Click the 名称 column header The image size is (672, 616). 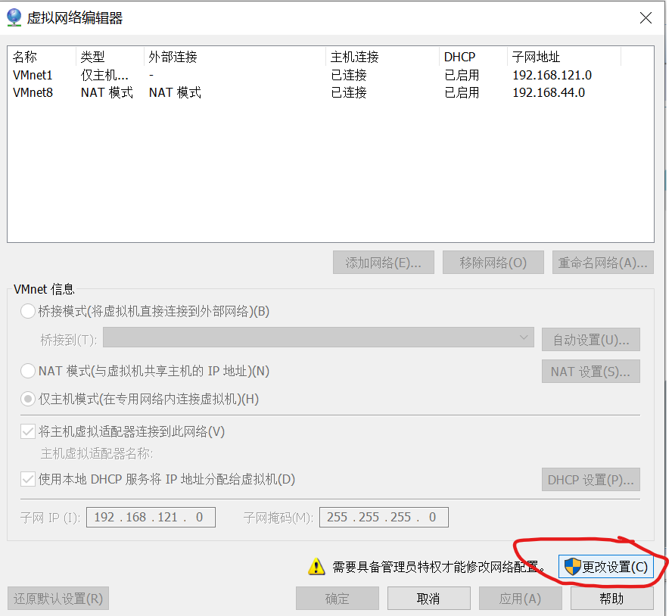tap(42, 57)
